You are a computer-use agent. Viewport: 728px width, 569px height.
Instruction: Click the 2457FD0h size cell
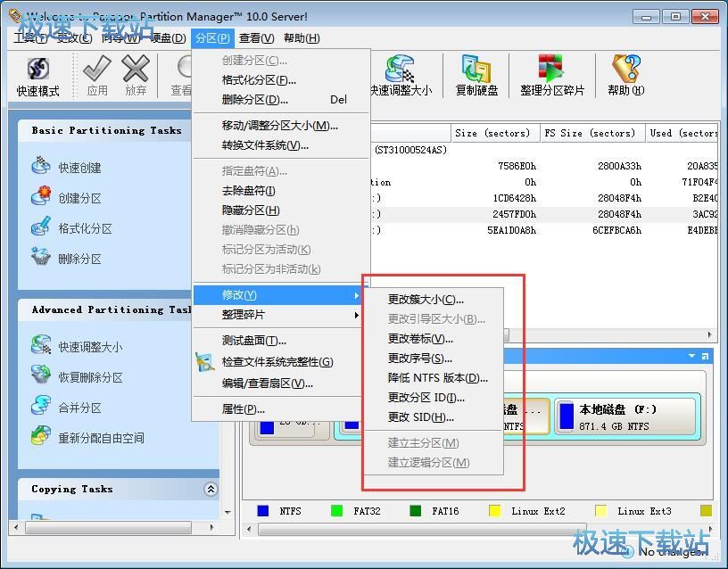[x=514, y=214]
